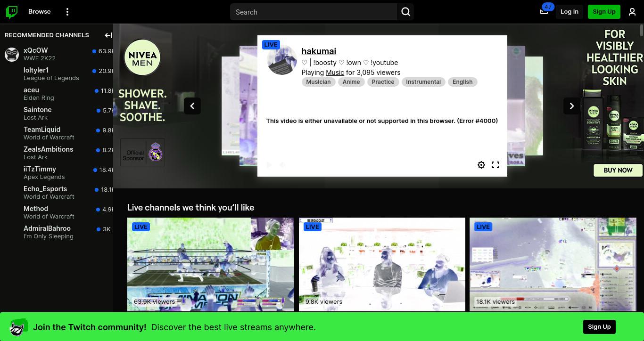
Task: Open TeamLiquid channel in sidebar
Action: (x=57, y=133)
